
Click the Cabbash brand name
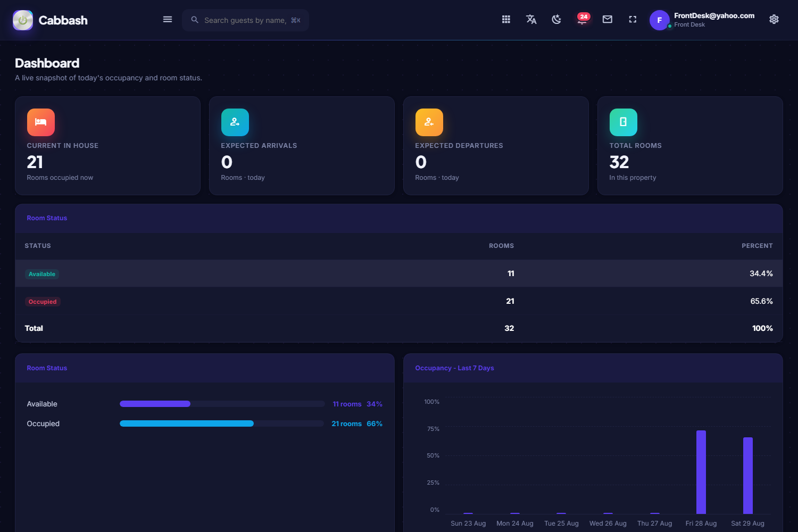click(x=63, y=20)
